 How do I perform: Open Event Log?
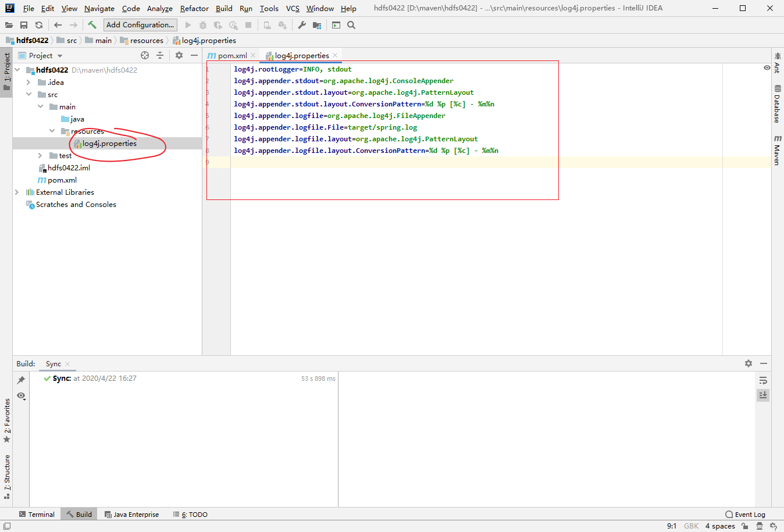pyautogui.click(x=746, y=515)
